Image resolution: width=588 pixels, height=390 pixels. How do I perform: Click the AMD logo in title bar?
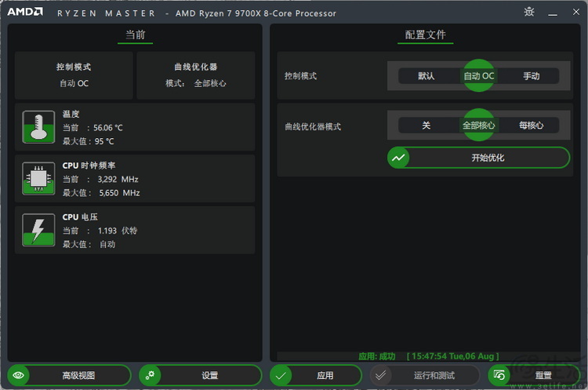(25, 12)
